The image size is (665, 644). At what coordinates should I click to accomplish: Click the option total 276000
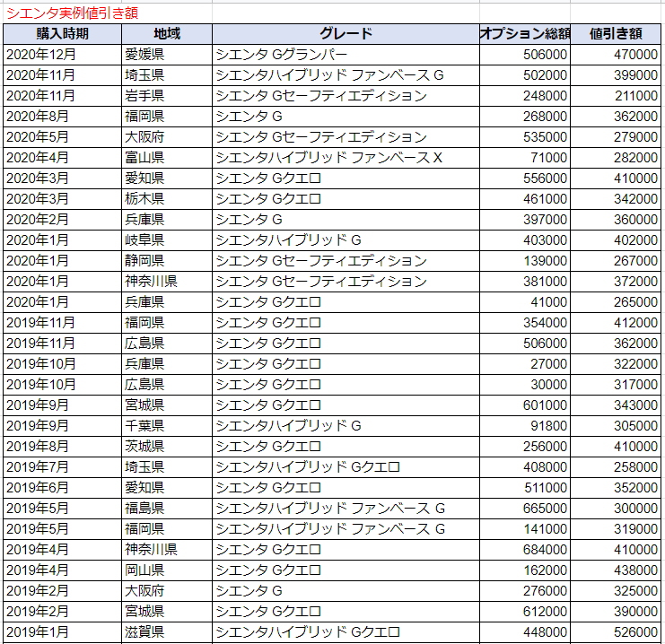525,591
